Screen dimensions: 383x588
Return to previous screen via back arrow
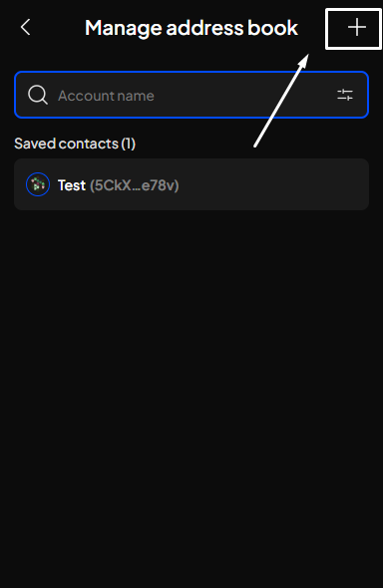26,27
